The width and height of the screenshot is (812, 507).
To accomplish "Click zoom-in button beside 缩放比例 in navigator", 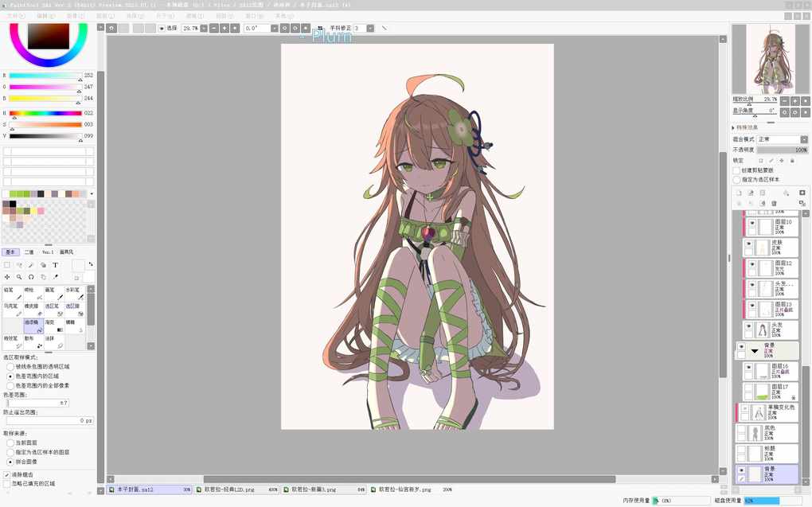I will tap(795, 100).
